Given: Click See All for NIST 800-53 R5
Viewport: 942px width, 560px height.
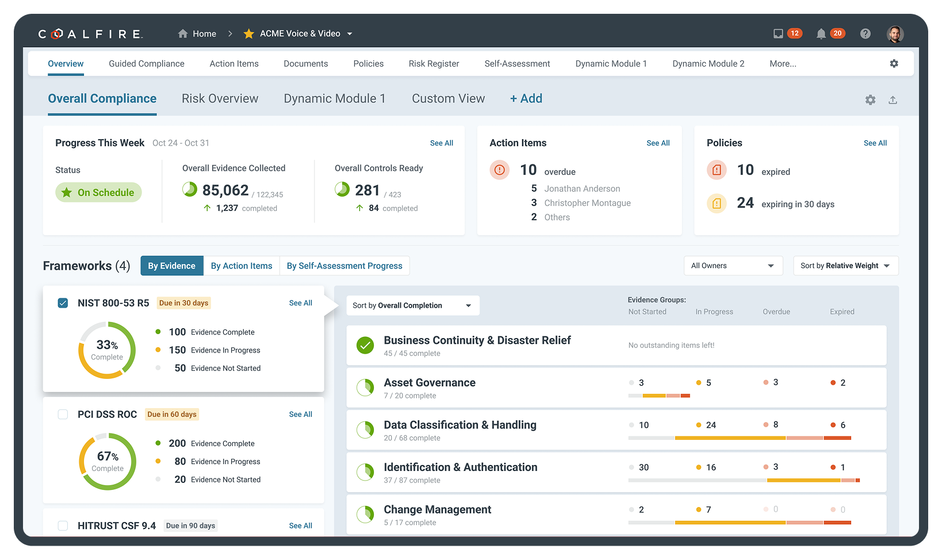Looking at the screenshot, I should pos(301,303).
